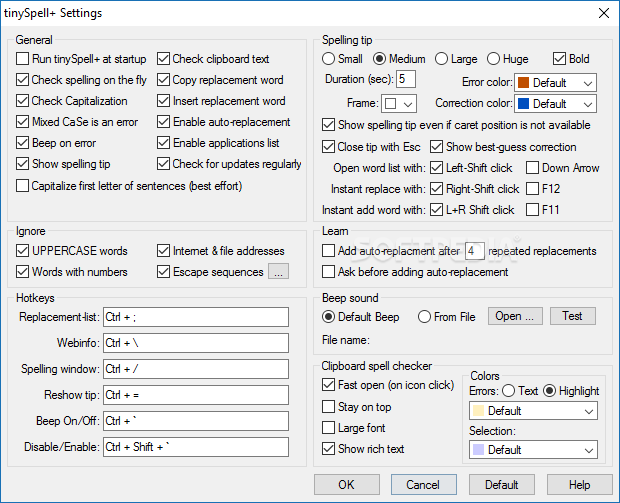The width and height of the screenshot is (620, 503).
Task: Click the Test beep button
Action: pyautogui.click(x=573, y=316)
